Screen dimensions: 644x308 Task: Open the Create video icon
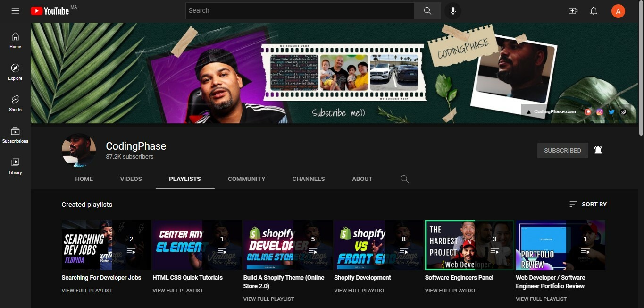(573, 11)
